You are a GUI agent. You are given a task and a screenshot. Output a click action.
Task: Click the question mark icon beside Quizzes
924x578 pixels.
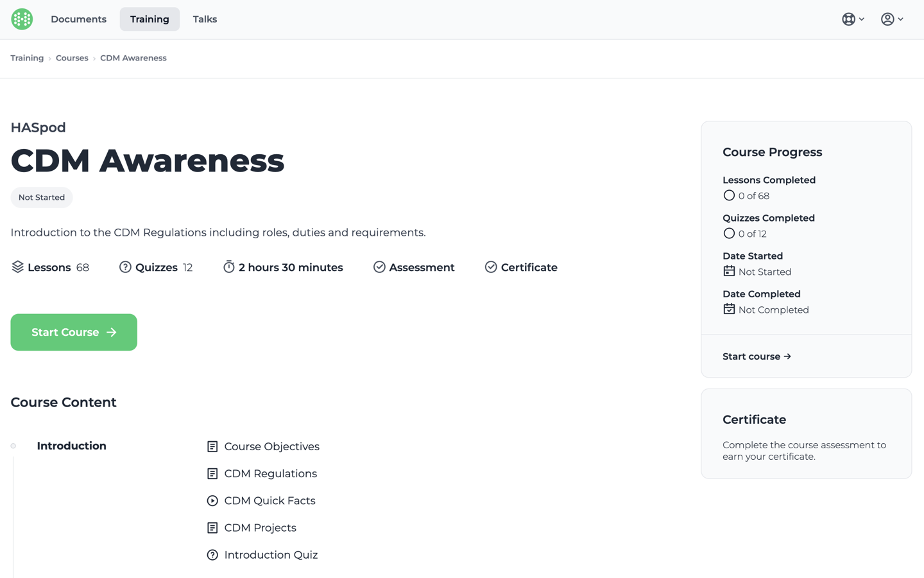coord(125,267)
